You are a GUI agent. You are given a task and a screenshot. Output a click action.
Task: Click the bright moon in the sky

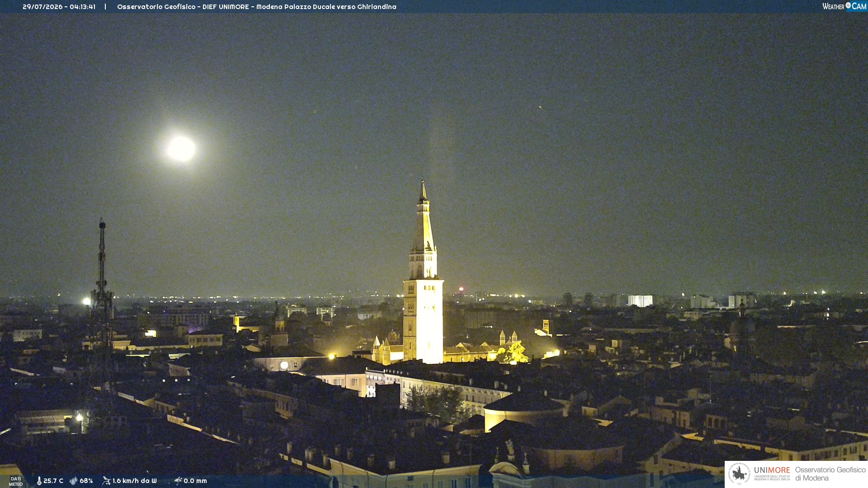181,149
